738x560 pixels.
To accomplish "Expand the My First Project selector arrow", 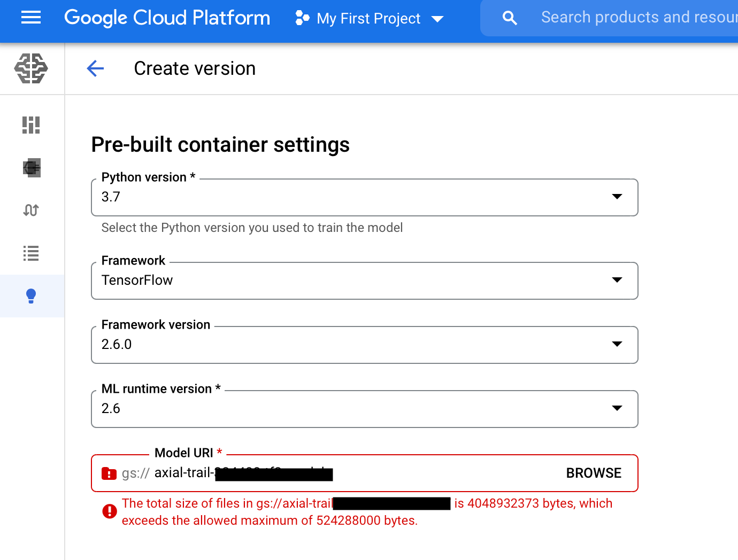I will coord(437,19).
